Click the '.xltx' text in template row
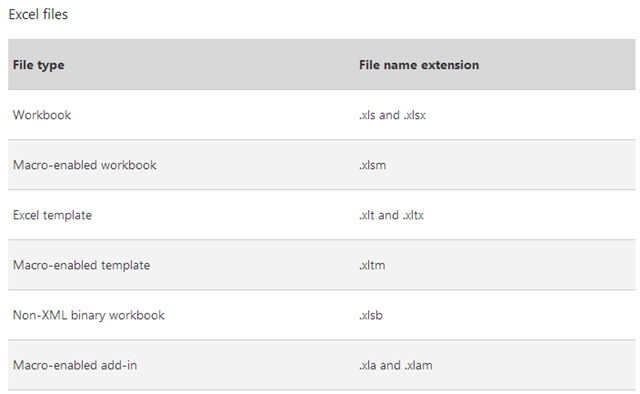Screen dimensions: 640x394 pos(413,215)
